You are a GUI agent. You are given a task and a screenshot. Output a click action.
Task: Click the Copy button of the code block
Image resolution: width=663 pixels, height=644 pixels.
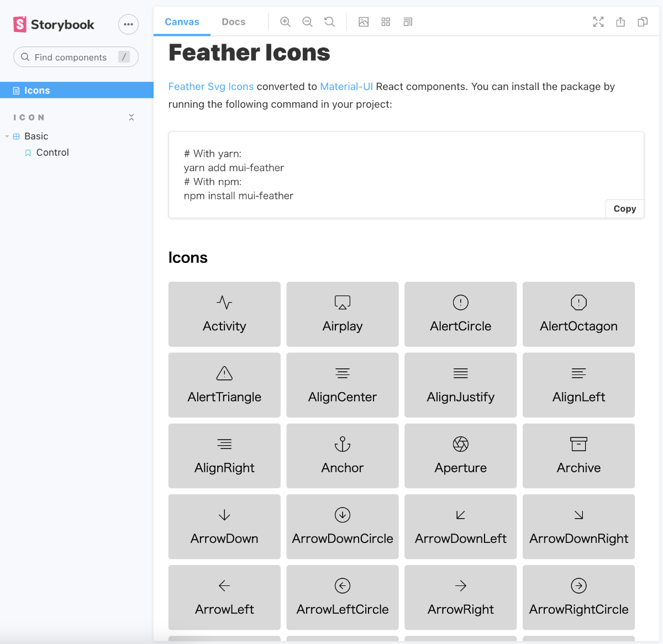(x=625, y=209)
